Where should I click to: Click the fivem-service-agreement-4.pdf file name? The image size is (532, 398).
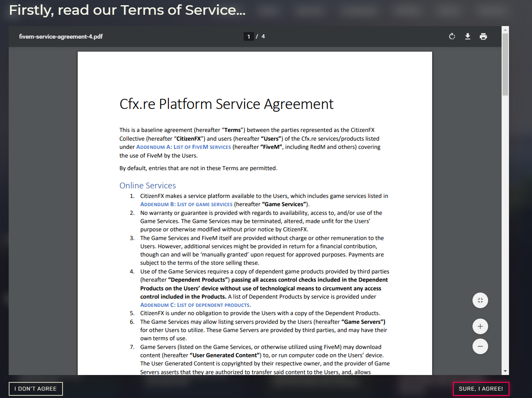(61, 36)
